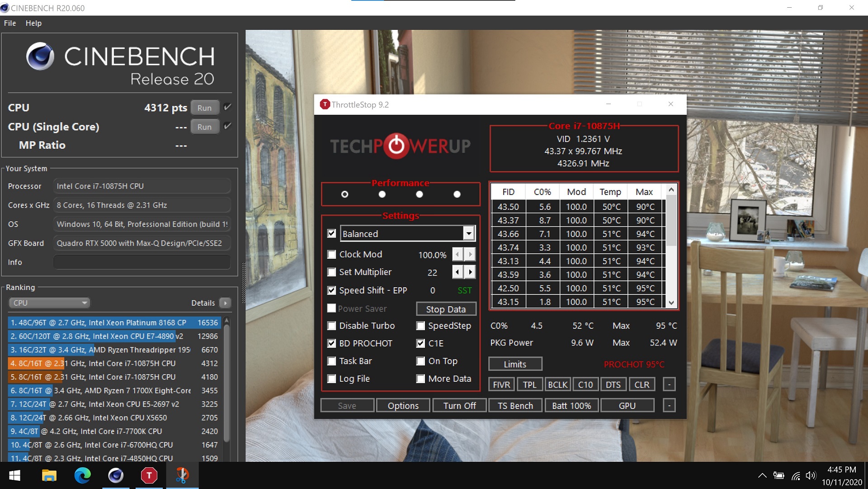This screenshot has height=489, width=868.
Task: Click the Stop Data button
Action: tap(446, 309)
